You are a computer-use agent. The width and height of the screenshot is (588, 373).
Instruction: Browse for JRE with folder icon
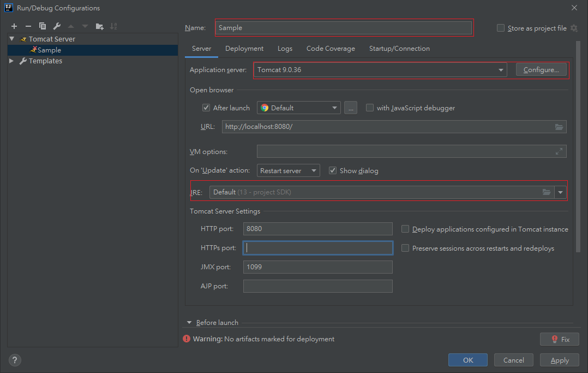[x=547, y=192]
